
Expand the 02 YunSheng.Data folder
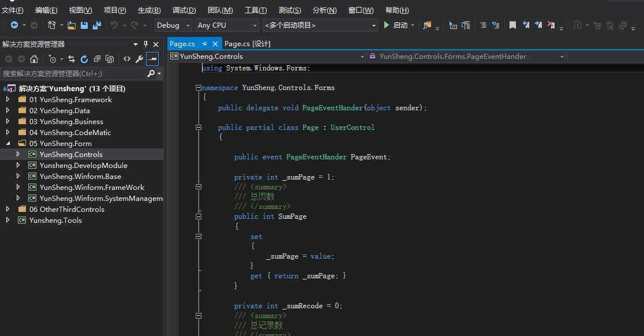coord(8,110)
